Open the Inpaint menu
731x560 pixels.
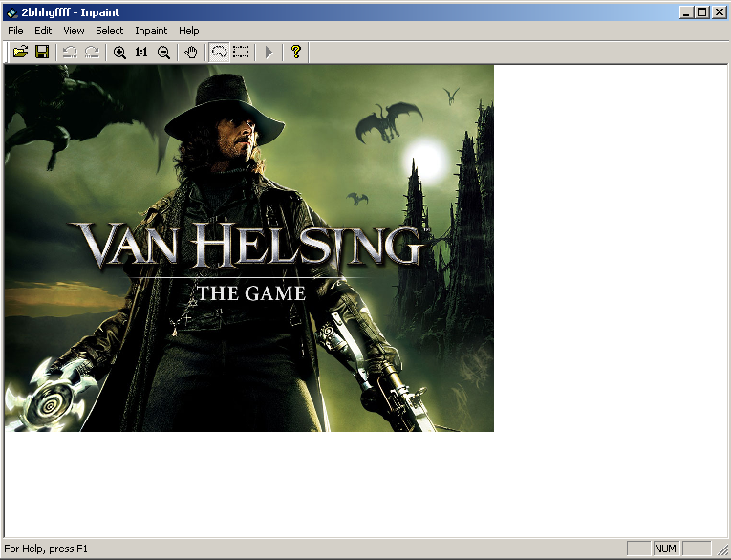151,31
